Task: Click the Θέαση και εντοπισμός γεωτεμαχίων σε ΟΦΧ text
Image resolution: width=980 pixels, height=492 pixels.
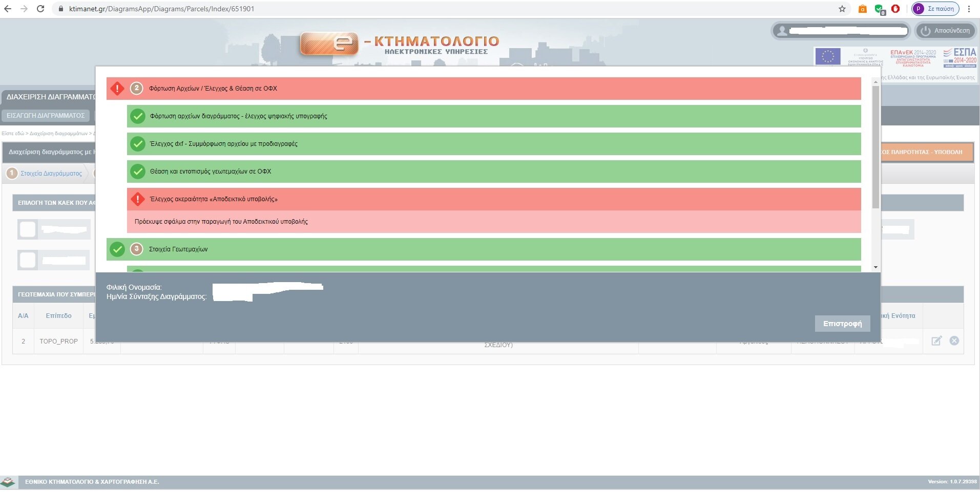Action: [x=210, y=172]
